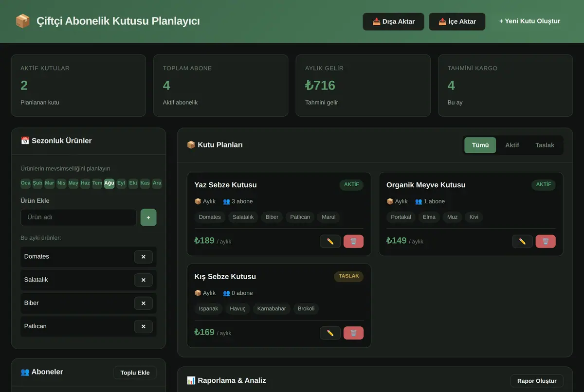The width and height of the screenshot is (584, 392).
Task: Remove Patlıcan from this month's products
Action: [x=143, y=326]
